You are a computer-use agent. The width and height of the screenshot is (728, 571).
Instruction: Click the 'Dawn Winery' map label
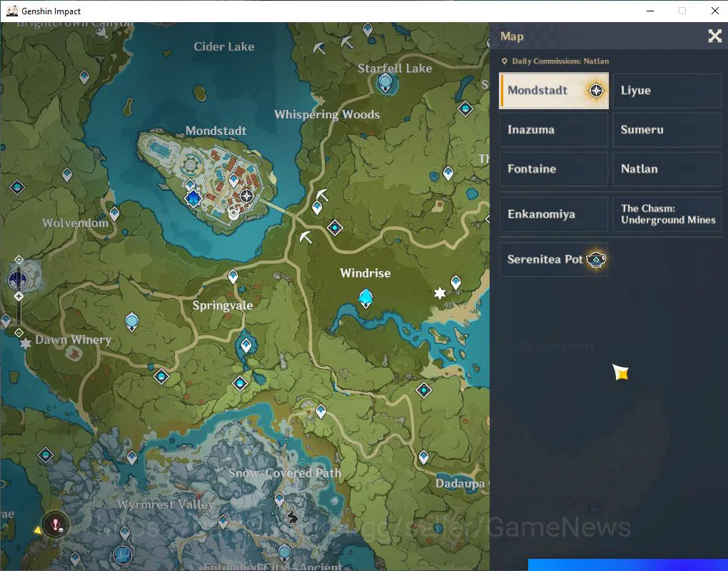74,340
